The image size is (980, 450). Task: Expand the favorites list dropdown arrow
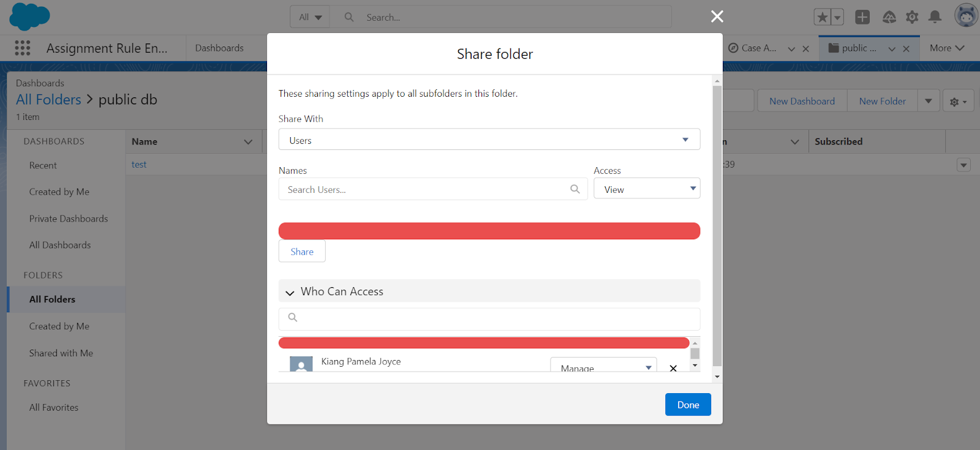click(x=837, y=17)
